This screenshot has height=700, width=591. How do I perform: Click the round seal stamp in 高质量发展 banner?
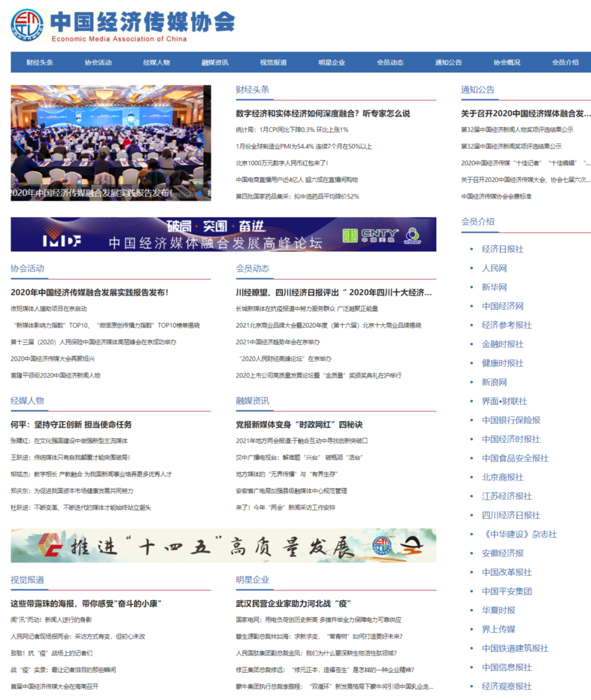381,546
